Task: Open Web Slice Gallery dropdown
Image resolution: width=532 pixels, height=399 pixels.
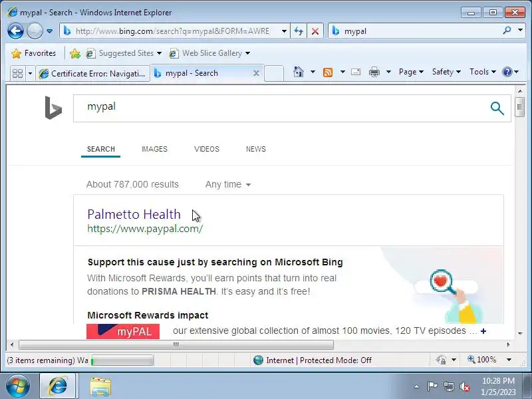Action: 209,53
